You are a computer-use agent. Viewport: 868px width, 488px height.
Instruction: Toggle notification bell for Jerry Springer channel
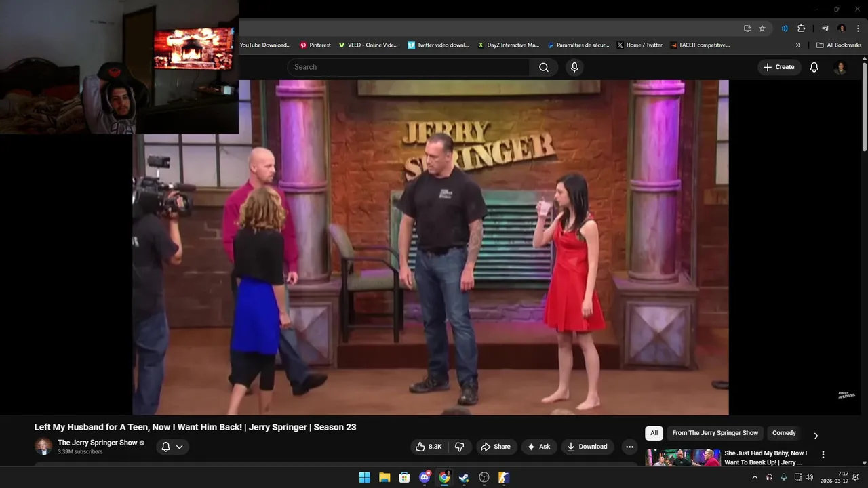click(x=172, y=447)
